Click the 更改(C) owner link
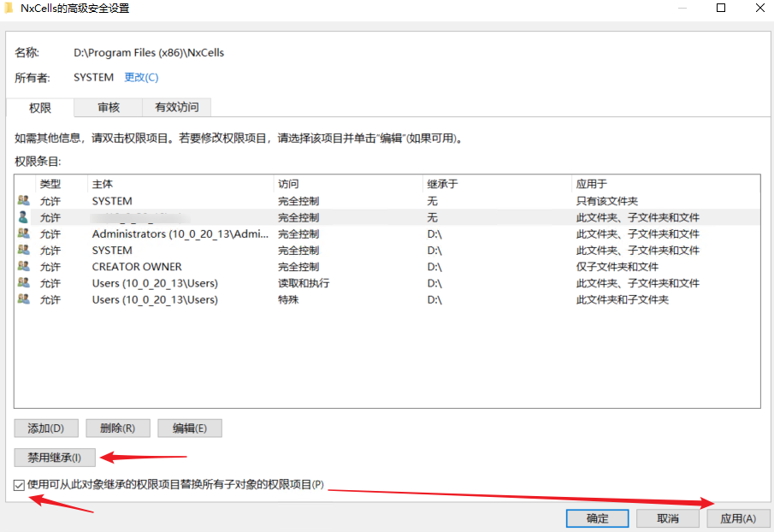The width and height of the screenshot is (774, 532). (141, 78)
